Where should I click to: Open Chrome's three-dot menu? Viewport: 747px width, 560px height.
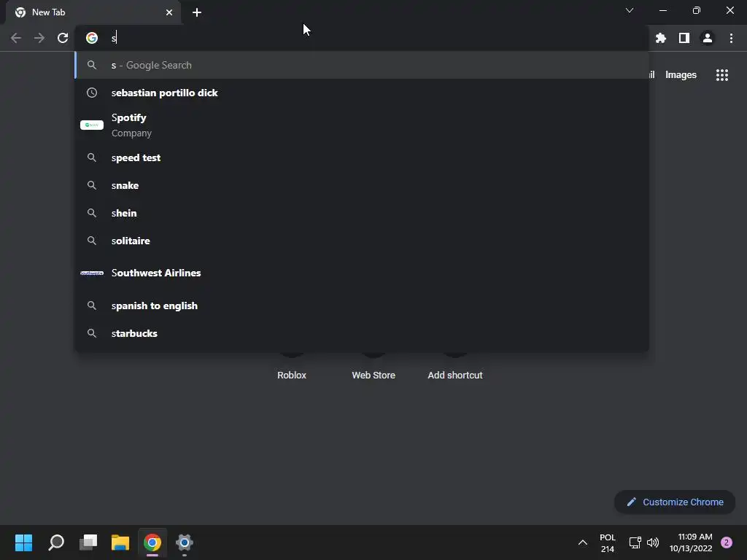click(731, 38)
